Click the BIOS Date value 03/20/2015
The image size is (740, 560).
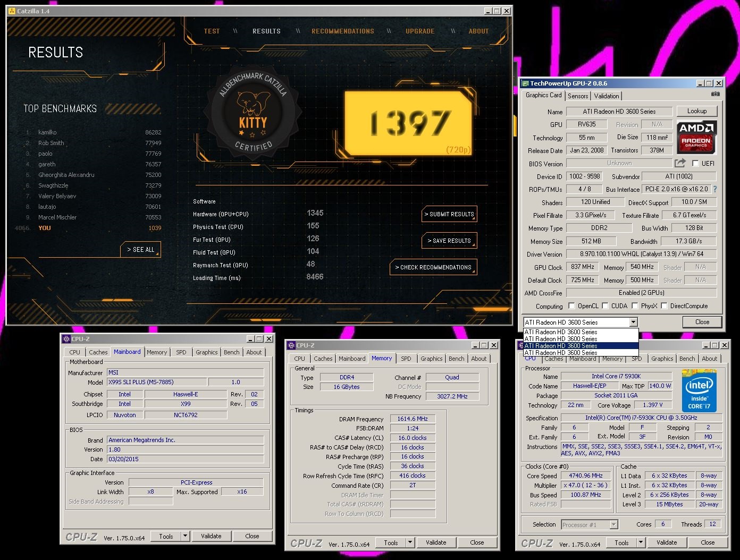[x=186, y=459]
